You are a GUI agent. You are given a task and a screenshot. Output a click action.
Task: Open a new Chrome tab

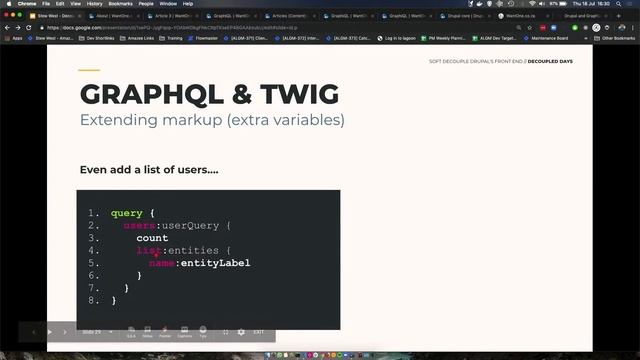619,16
